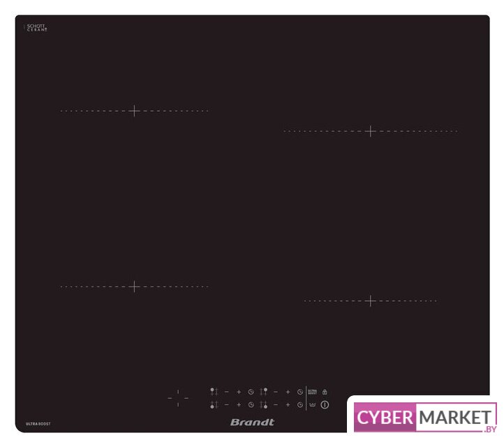The height and width of the screenshot is (447, 504).
Task: Set the timer for the rear-left zone
Action: (251, 392)
